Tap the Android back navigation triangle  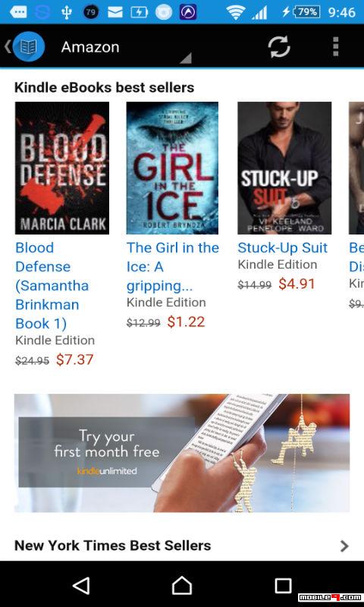point(82,585)
